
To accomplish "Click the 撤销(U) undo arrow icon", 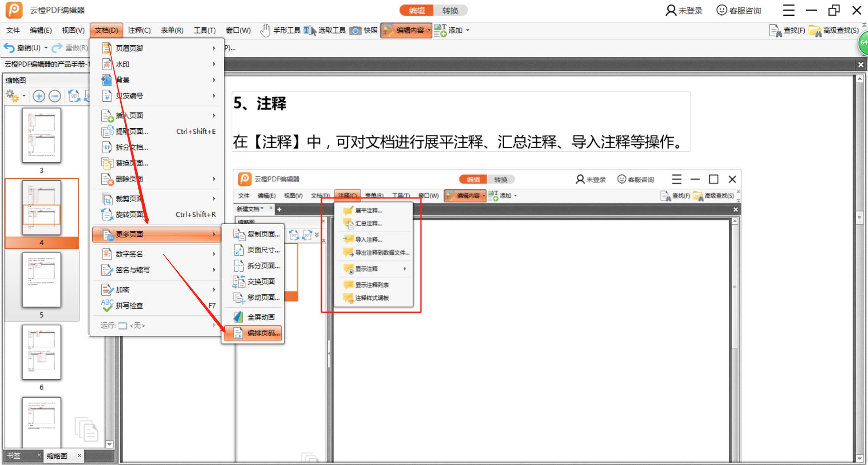I will (x=9, y=47).
